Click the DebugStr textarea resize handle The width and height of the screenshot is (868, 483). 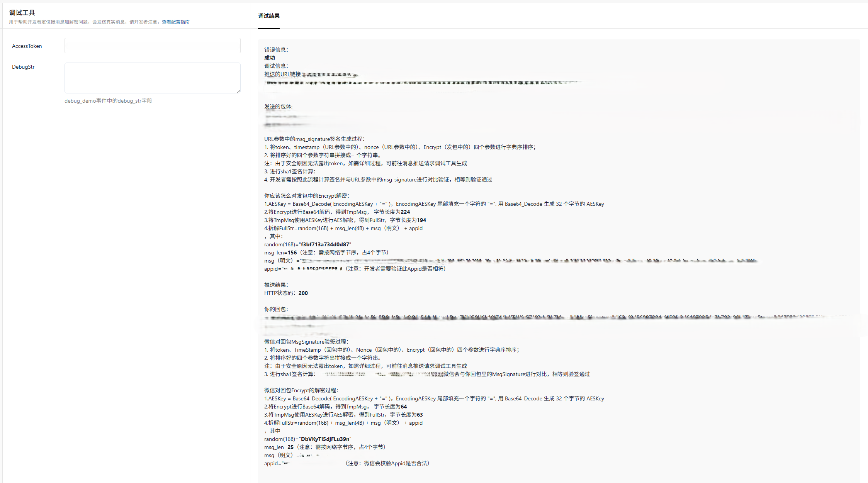pyautogui.click(x=238, y=91)
